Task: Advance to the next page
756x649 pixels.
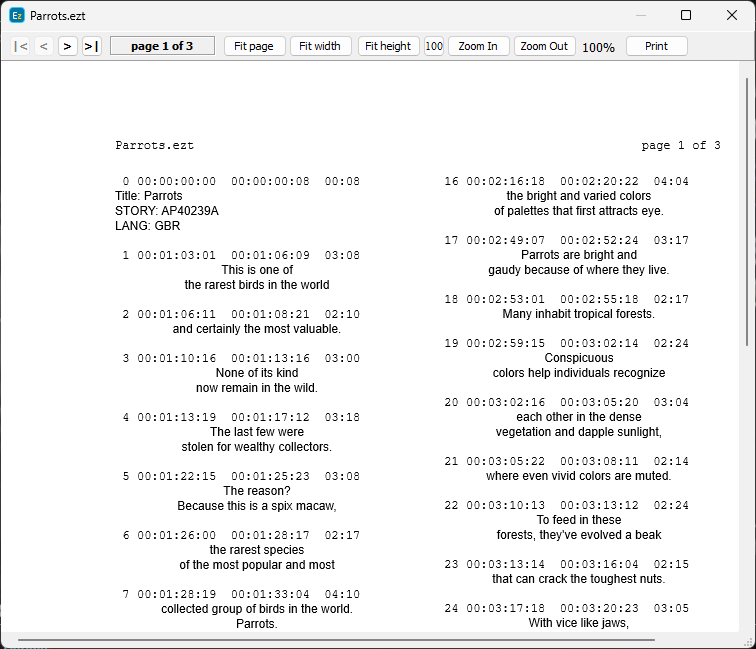Action: pos(68,46)
